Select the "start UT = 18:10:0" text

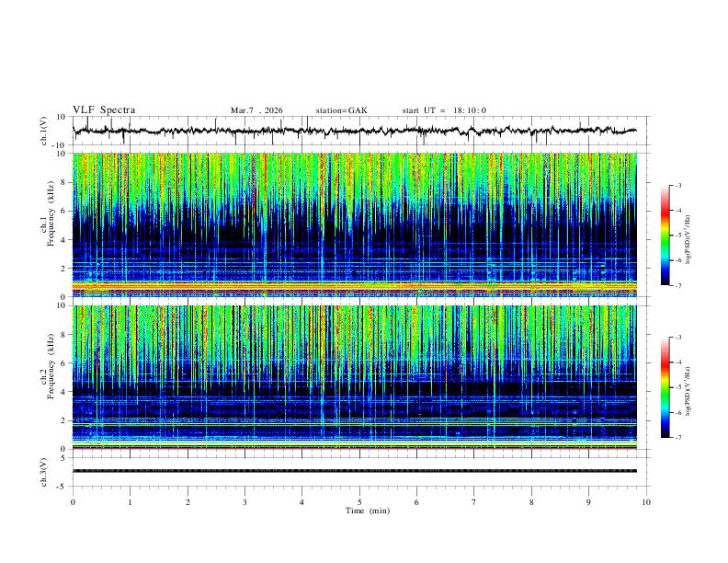click(444, 110)
